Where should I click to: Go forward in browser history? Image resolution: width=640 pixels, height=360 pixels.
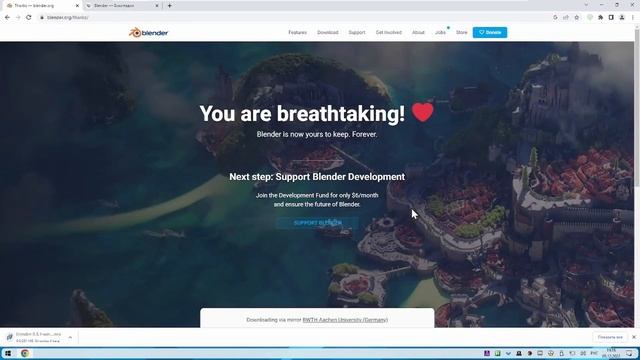tap(18, 17)
